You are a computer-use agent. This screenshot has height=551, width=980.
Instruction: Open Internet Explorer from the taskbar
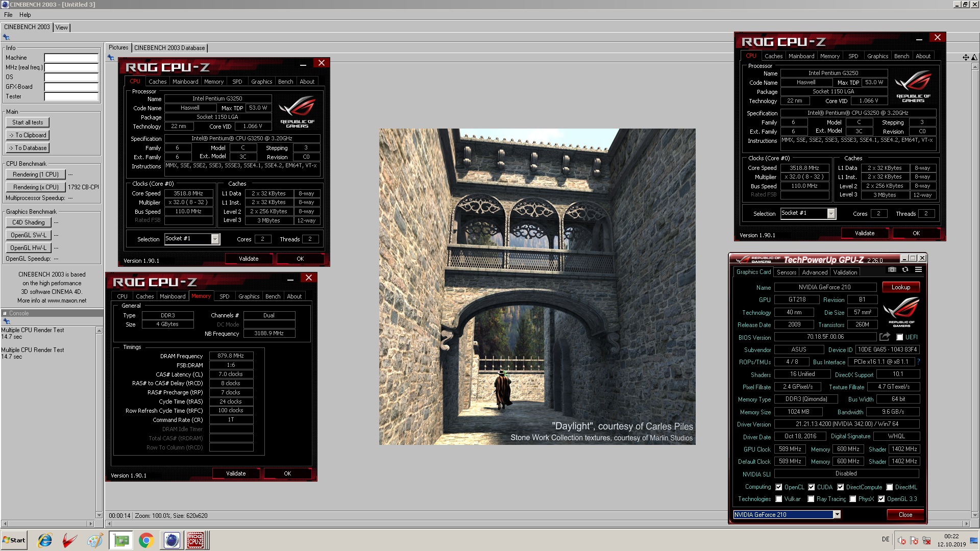pos(45,540)
